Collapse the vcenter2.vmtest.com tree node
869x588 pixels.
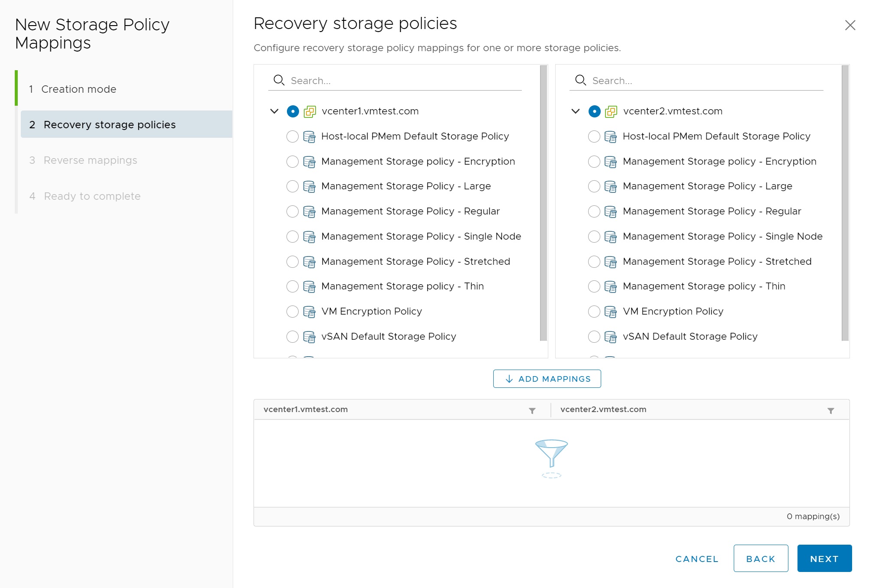point(576,111)
